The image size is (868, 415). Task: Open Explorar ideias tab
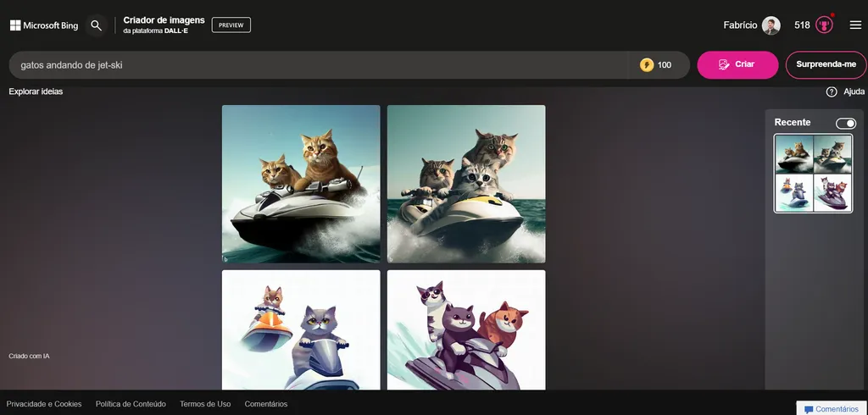[36, 91]
